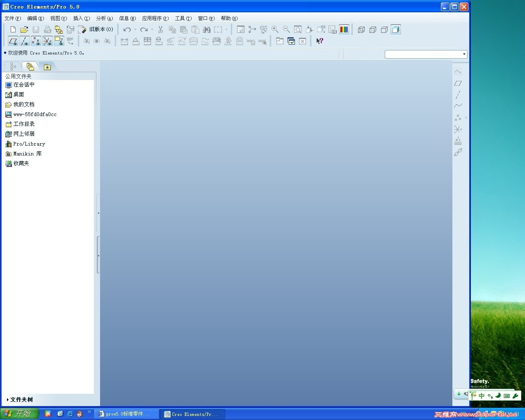Open 工作目录 in the folder list

pyautogui.click(x=20, y=124)
